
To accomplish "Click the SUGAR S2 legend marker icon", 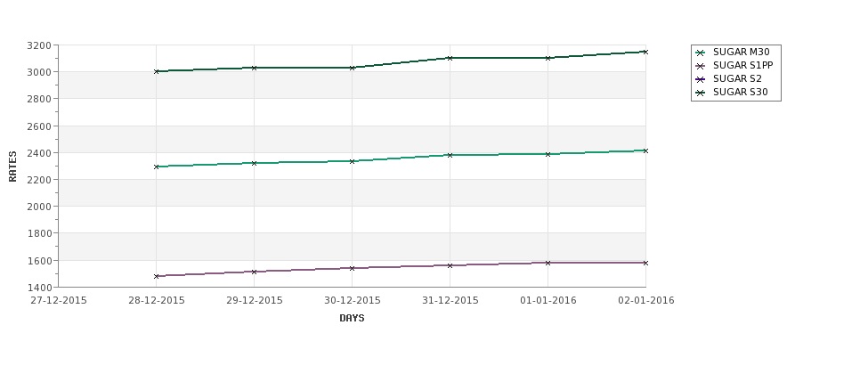I will click(x=701, y=79).
